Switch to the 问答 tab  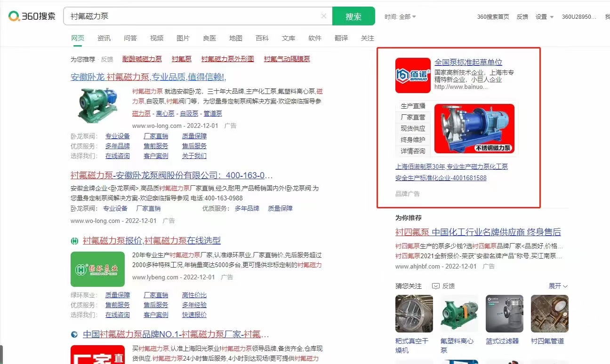pyautogui.click(x=130, y=38)
